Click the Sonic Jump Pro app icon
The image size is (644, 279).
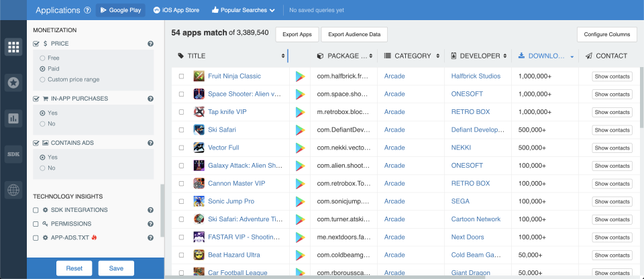click(199, 201)
